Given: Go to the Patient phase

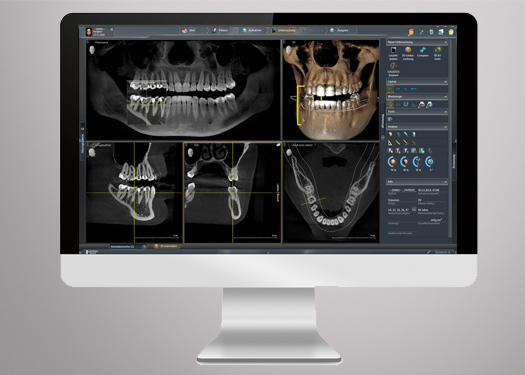Looking at the screenshot, I should pos(220,30).
